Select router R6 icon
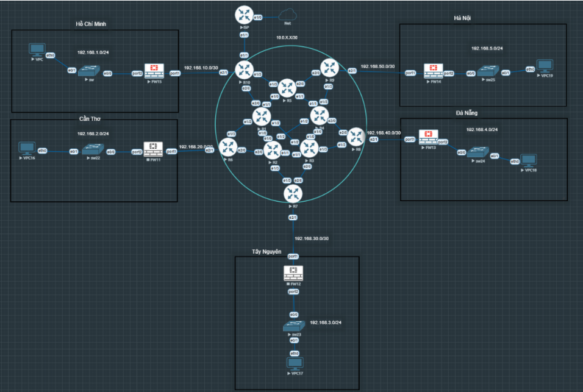 [x=229, y=147]
